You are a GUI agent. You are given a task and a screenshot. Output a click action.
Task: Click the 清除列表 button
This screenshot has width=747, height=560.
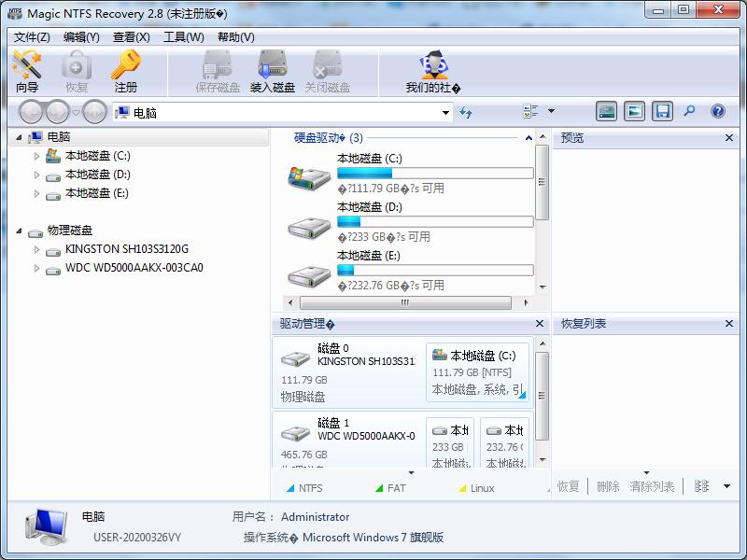[x=652, y=486]
